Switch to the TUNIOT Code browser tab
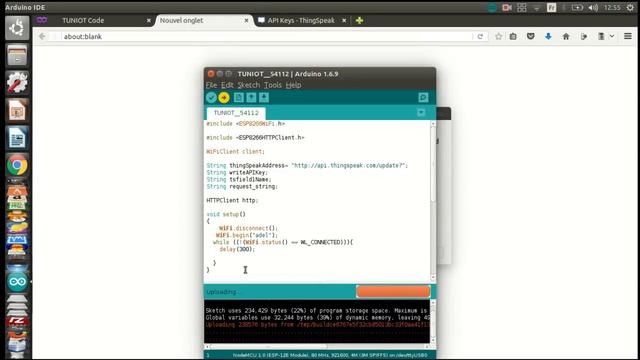Viewport: 640px width, 360px height. click(x=83, y=20)
